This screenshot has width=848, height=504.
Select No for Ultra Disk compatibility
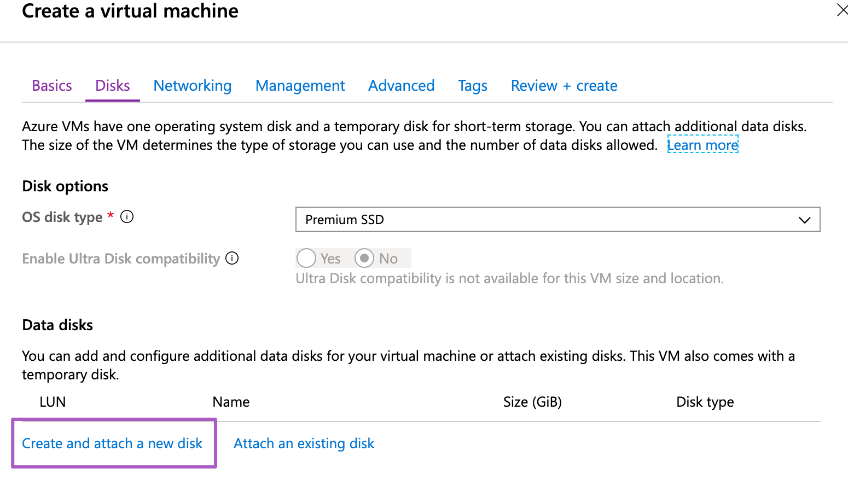364,258
